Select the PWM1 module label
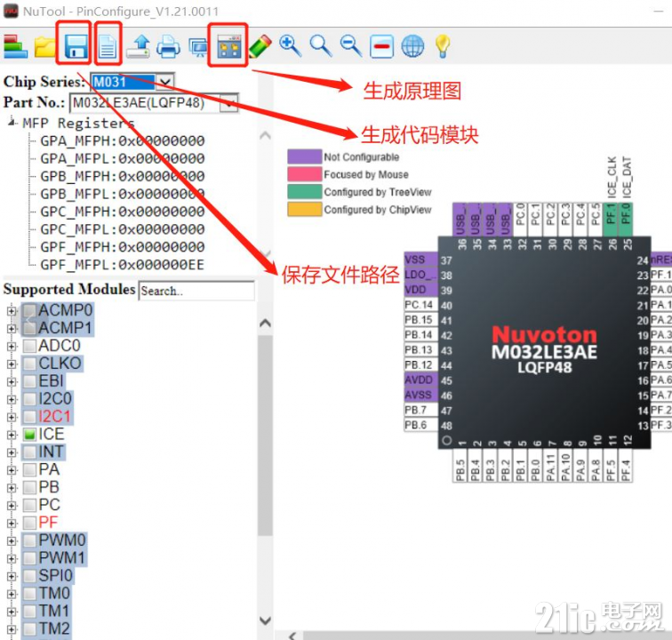 (61, 558)
